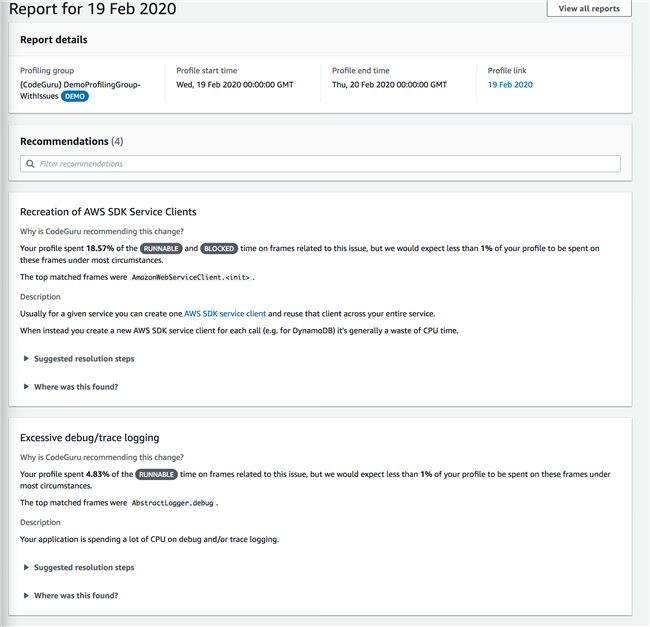This screenshot has width=650, height=627.
Task: Focus the Filter recommendations search field
Action: (x=320, y=164)
